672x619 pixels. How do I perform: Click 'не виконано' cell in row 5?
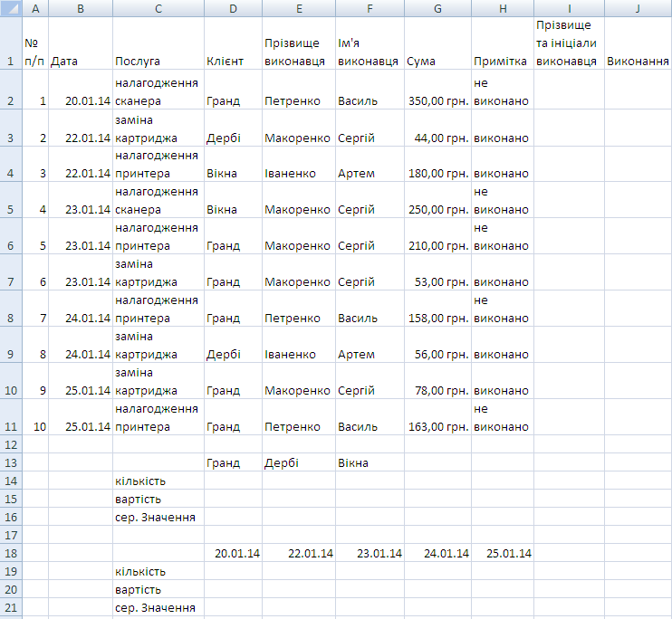[x=503, y=200]
